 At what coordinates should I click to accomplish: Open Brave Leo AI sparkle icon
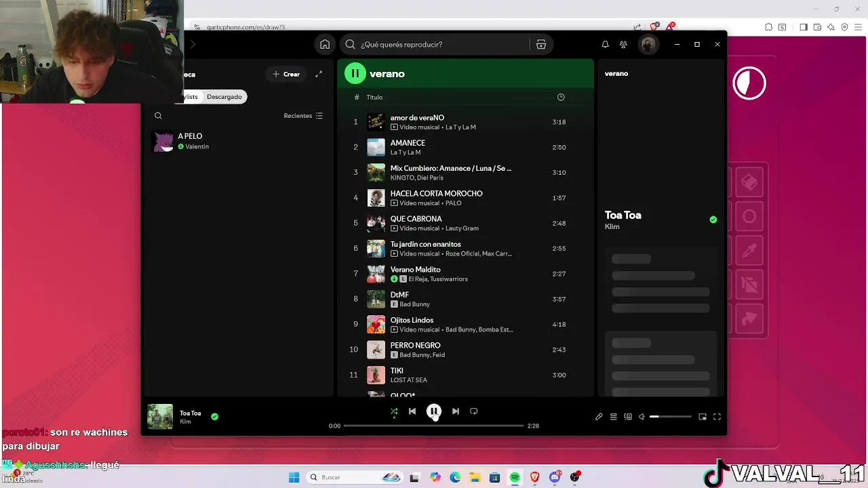831,27
